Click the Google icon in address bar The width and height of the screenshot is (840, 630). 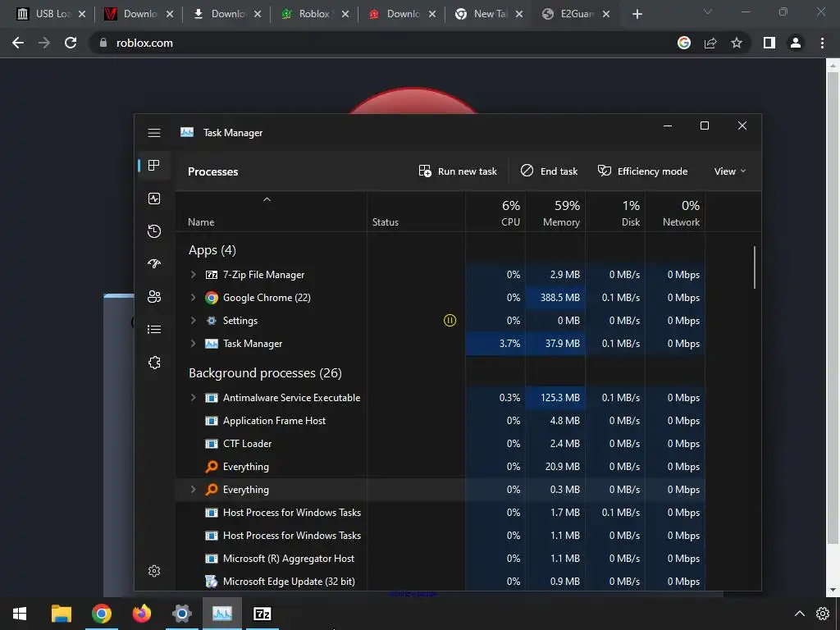684,43
